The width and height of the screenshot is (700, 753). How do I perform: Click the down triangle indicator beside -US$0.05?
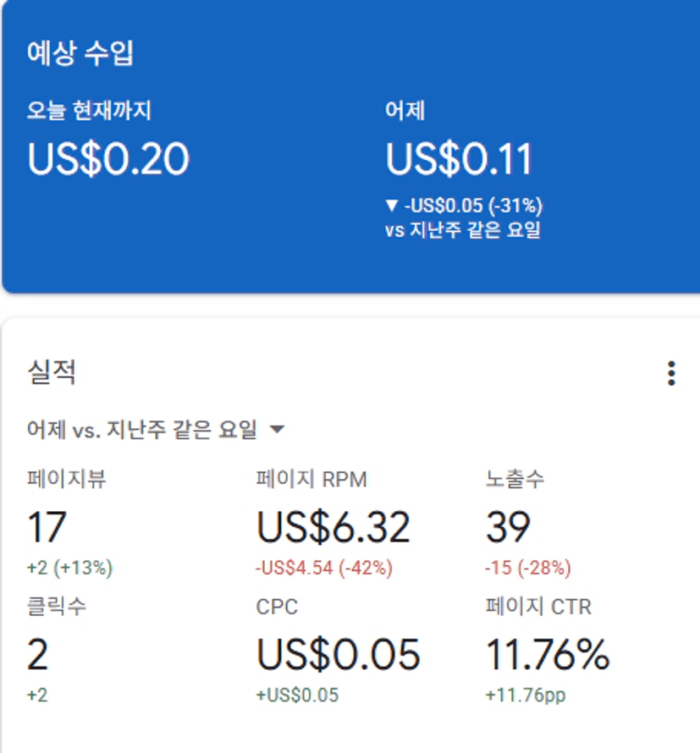coord(391,206)
